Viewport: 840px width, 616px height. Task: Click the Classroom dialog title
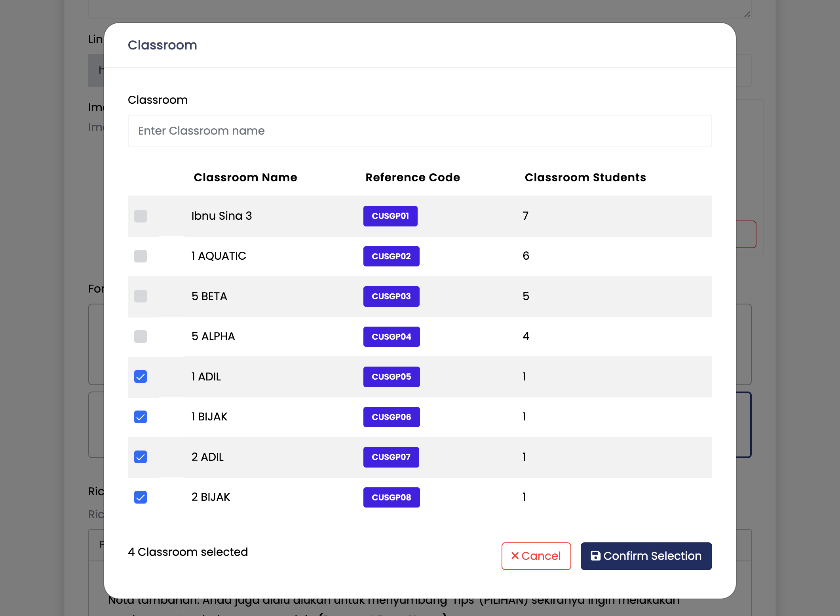(162, 45)
